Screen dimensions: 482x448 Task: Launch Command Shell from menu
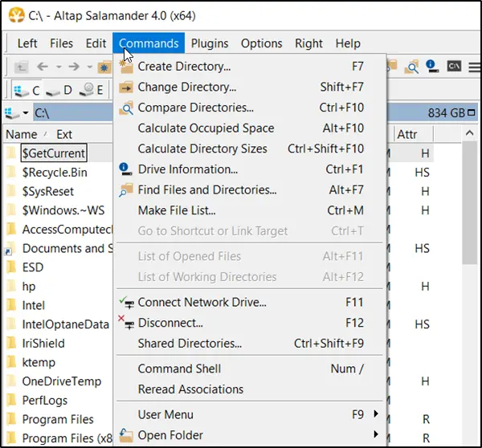coord(250,369)
